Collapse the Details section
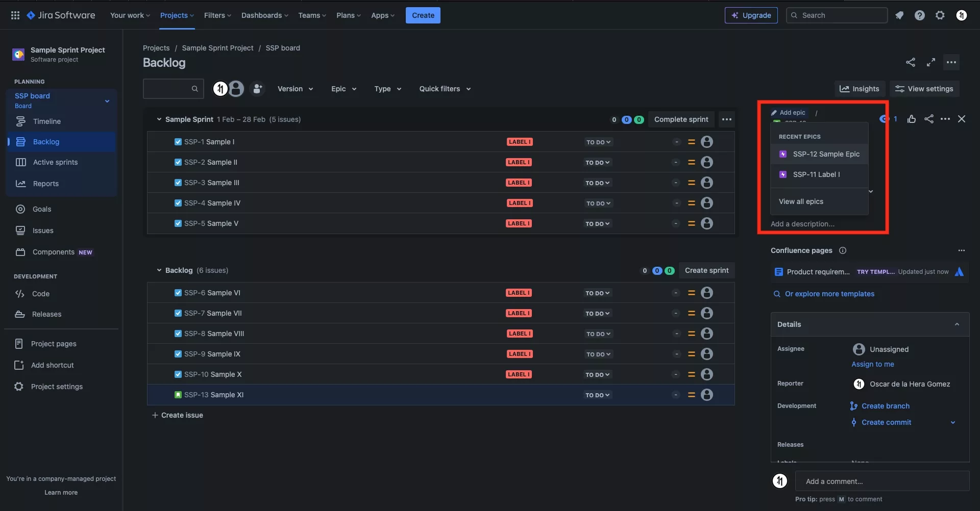This screenshot has height=511, width=980. [x=957, y=324]
